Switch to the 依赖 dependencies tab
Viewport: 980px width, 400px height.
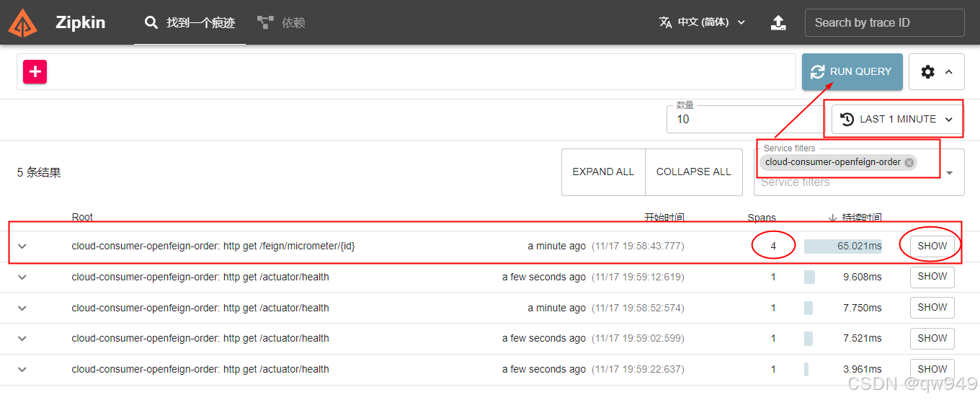282,22
